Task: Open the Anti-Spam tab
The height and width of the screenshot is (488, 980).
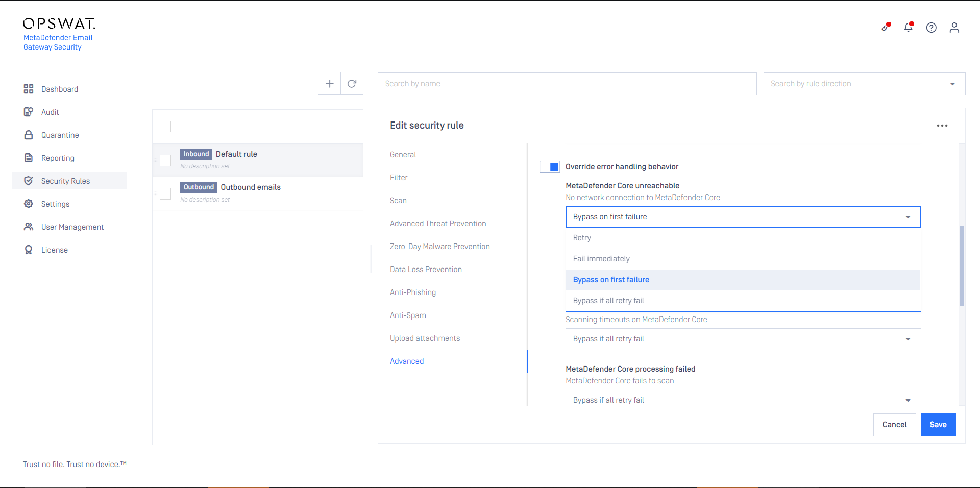Action: (x=408, y=315)
